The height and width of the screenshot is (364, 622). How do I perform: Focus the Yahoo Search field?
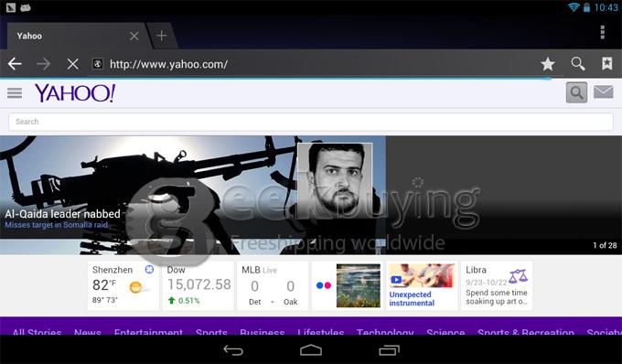(x=311, y=122)
